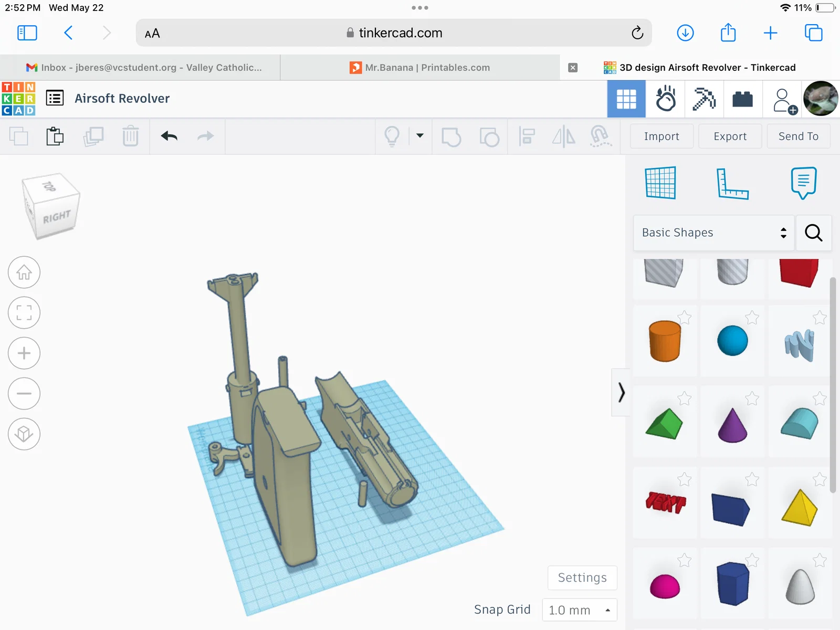Open the Tinkercad logo dashboard

(x=18, y=99)
